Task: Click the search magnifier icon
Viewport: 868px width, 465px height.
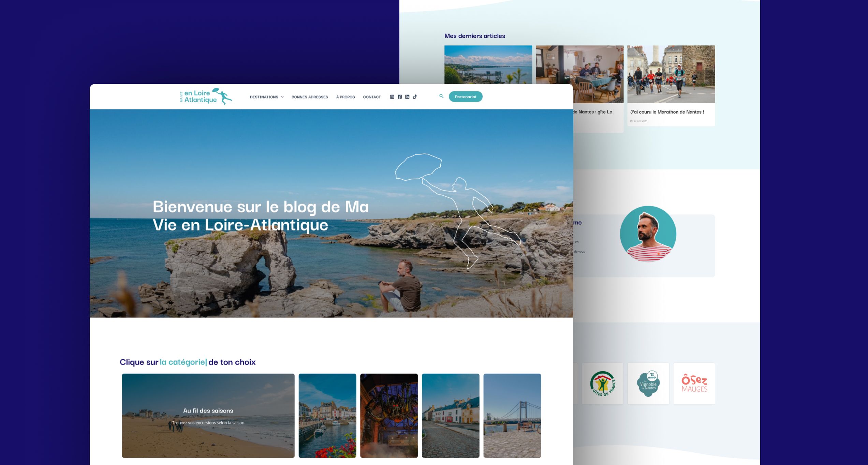Action: click(x=441, y=96)
